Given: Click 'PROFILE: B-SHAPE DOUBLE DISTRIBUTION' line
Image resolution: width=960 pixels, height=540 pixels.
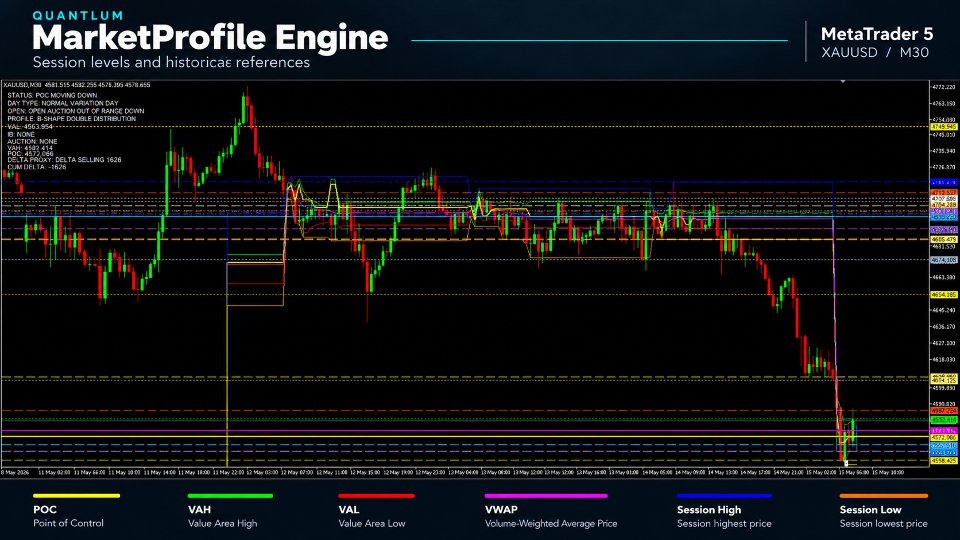Looking at the screenshot, I should pyautogui.click(x=72, y=119).
